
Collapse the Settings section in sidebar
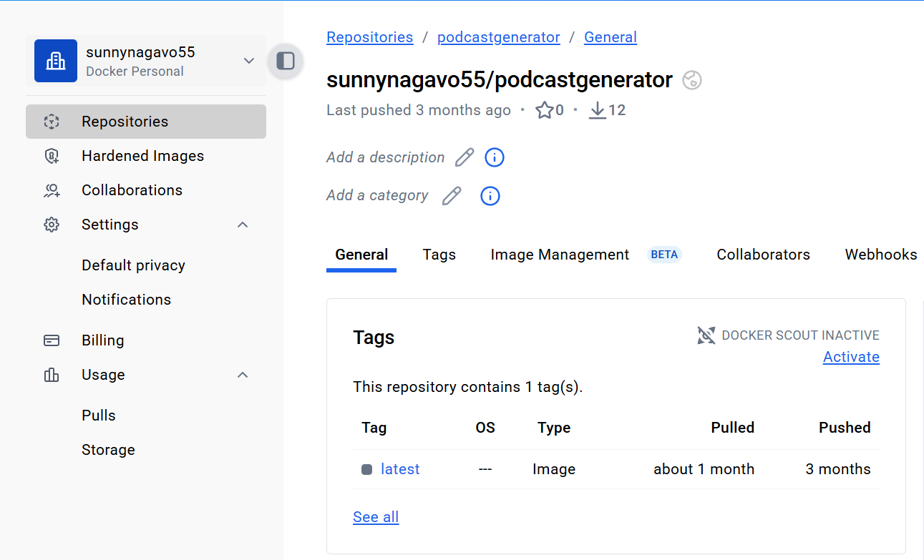click(243, 225)
